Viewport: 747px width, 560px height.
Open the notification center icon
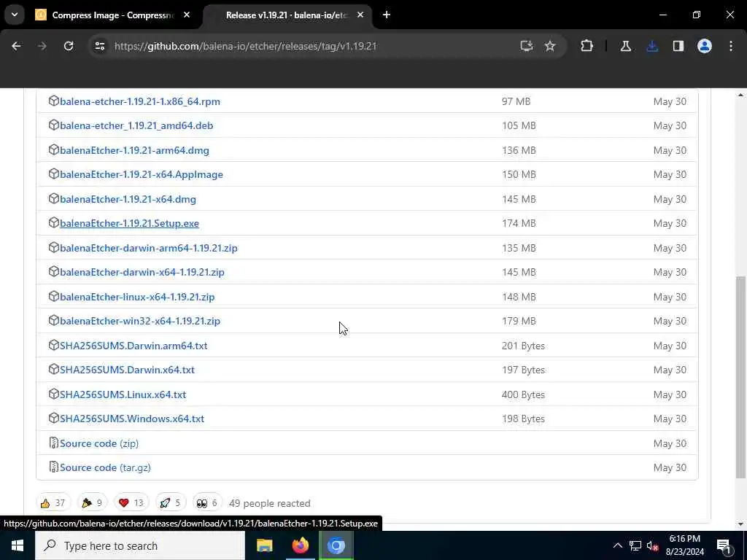coord(724,545)
